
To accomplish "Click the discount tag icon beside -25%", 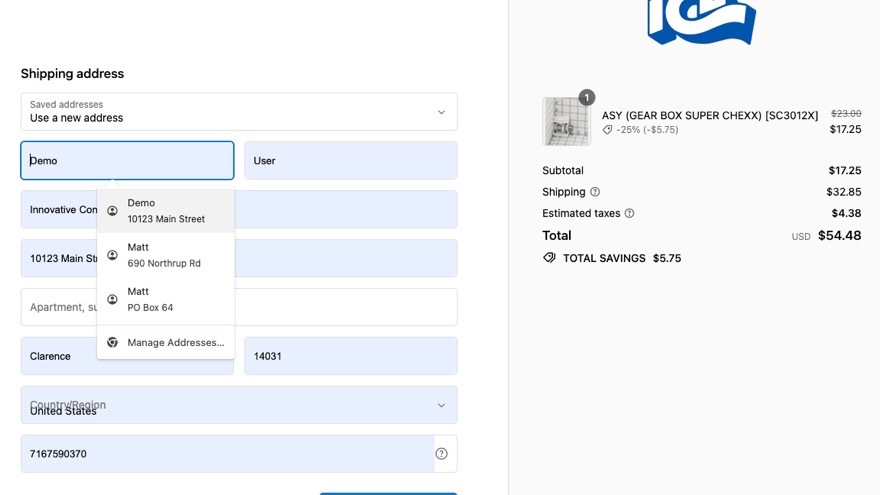I will [x=607, y=130].
